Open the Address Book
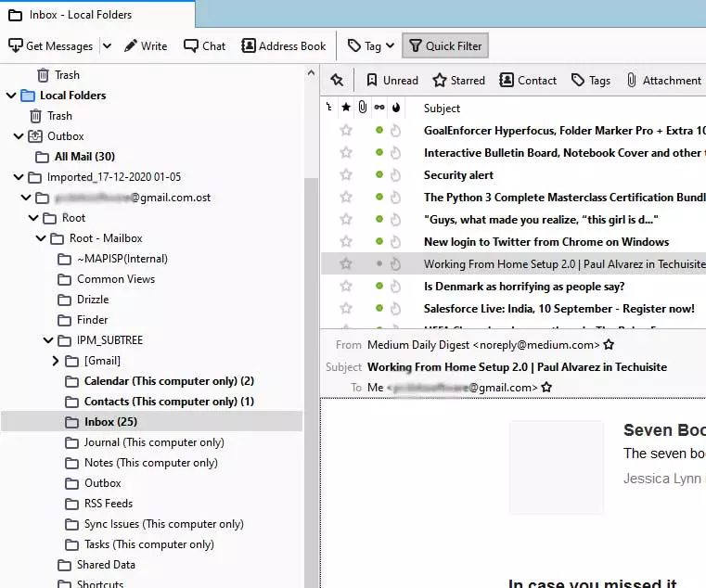Viewport: 706px width, 588px height. 284,45
